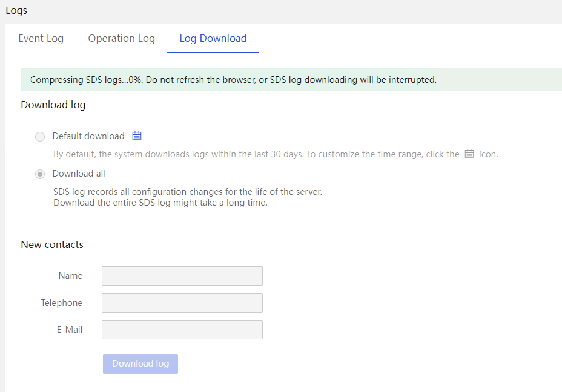Open the Event Log tab
562x392 pixels.
pyautogui.click(x=41, y=38)
